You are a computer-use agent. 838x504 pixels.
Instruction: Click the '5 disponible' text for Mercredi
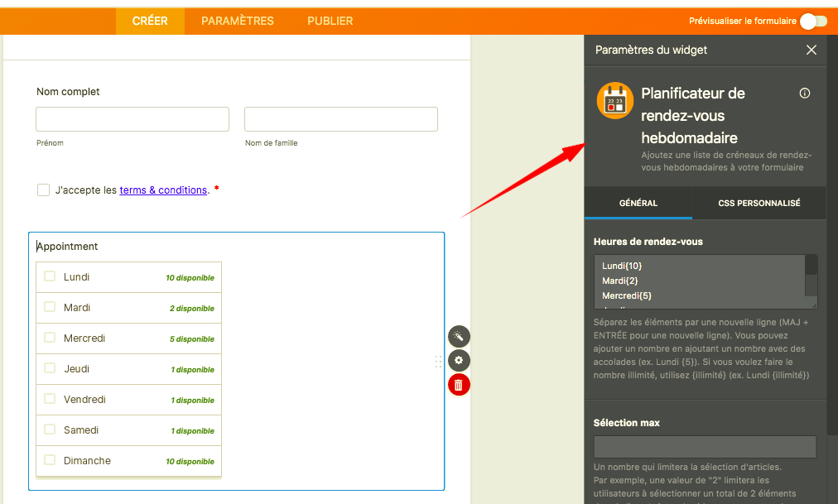tap(192, 339)
